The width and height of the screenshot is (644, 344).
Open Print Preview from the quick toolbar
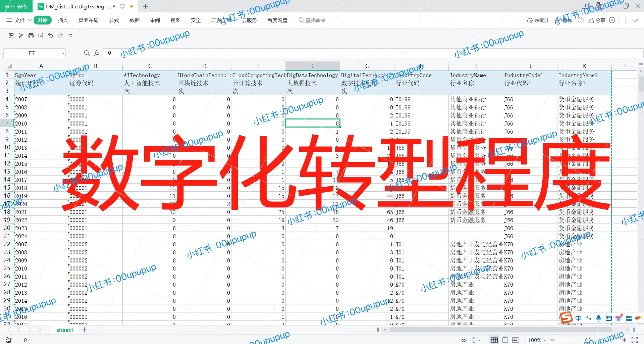[x=41, y=36]
